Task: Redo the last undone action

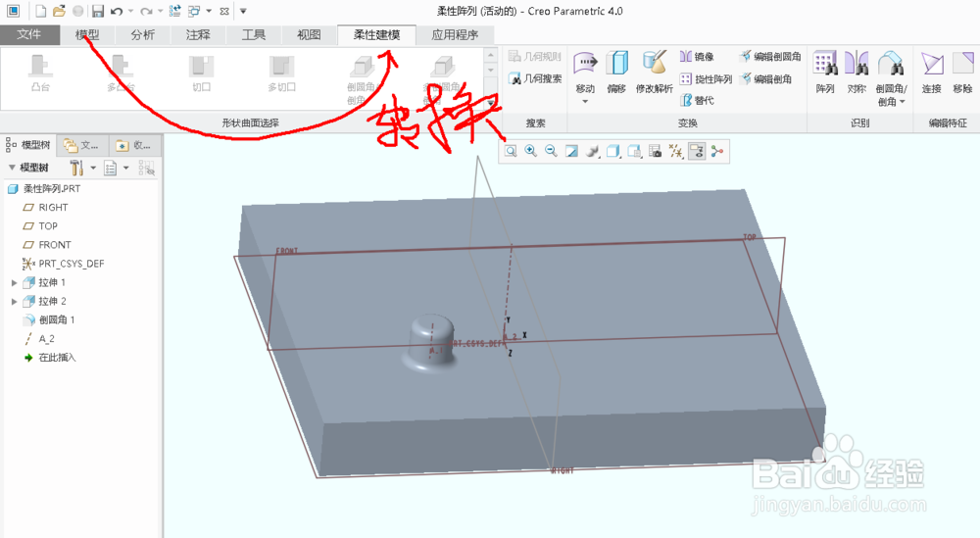Action: tap(146, 11)
